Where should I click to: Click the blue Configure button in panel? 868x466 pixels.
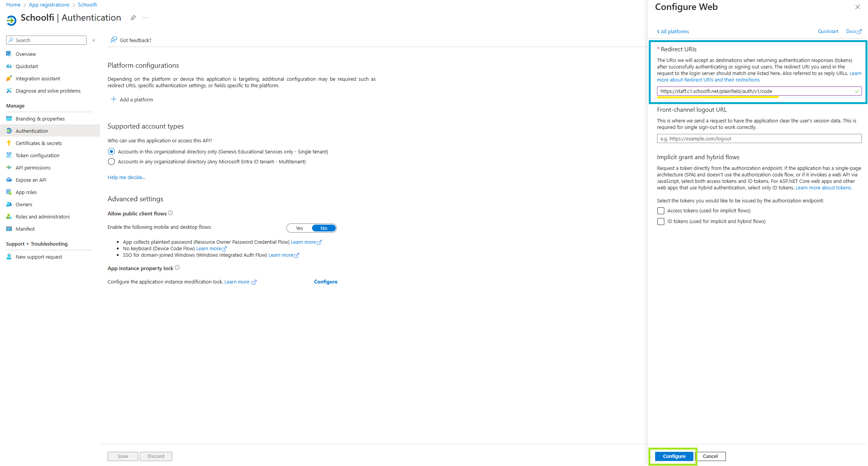tap(674, 456)
